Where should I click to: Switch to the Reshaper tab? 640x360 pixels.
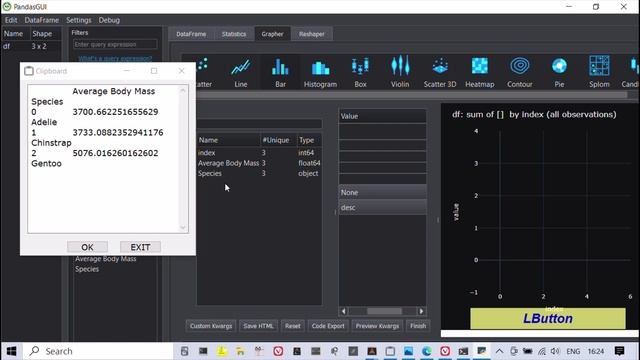coord(311,34)
